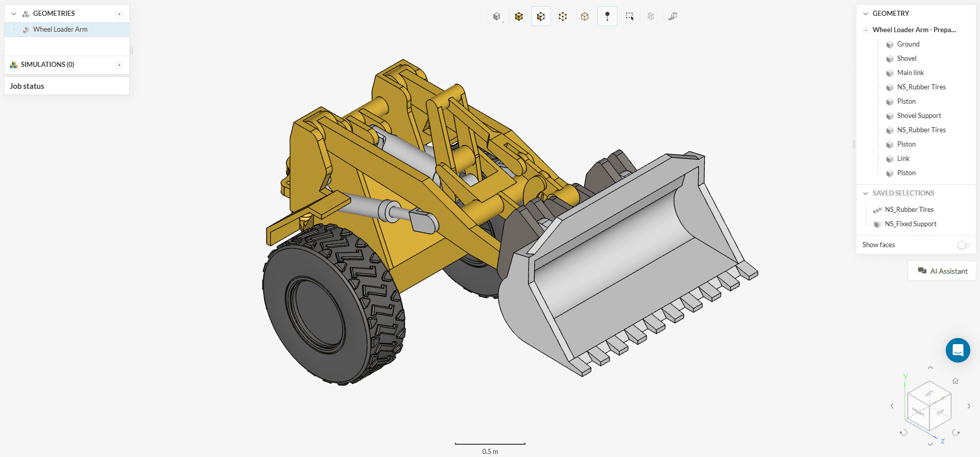Open the chat support bubble
The image size is (980, 457).
(958, 350)
